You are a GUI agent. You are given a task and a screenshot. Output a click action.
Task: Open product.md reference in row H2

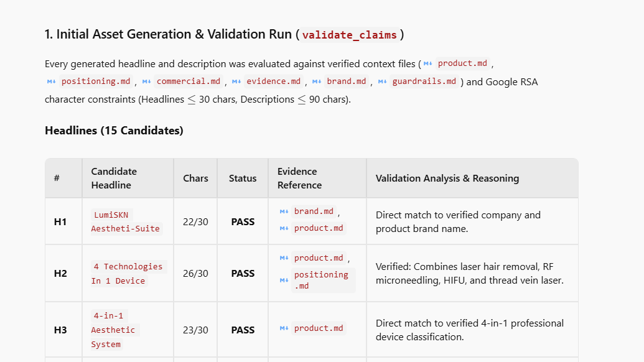319,258
